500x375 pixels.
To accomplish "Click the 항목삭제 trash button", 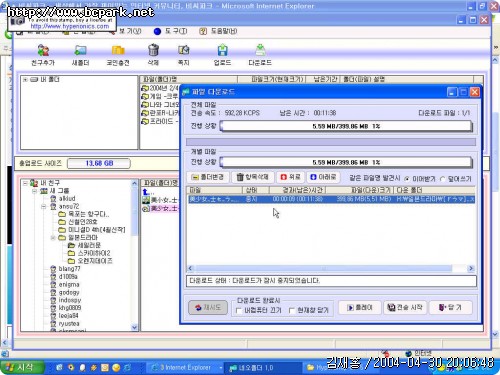I will 253,177.
